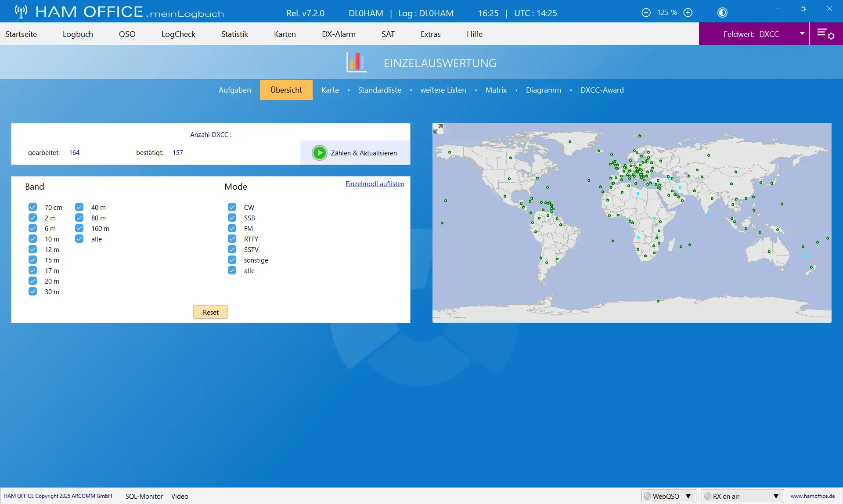Click the zoom out minus icon
This screenshot has height=504, width=843.
[x=646, y=13]
